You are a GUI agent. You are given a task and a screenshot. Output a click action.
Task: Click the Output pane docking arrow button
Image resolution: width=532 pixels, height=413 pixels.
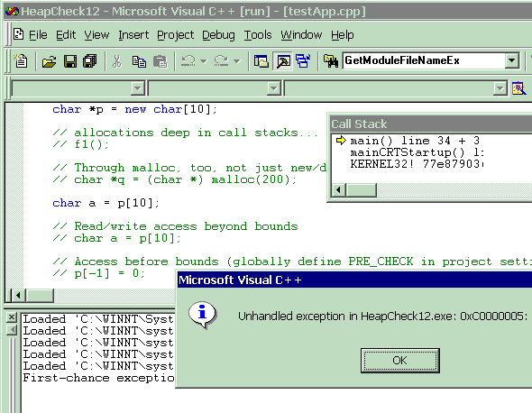pos(12,329)
